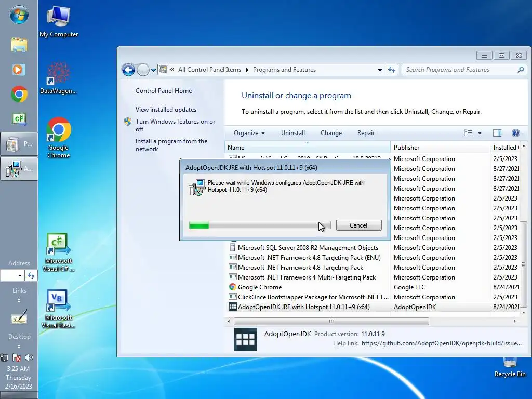The image size is (532, 399).
Task: Launch Windows Media Player from taskbar
Action: (18, 70)
